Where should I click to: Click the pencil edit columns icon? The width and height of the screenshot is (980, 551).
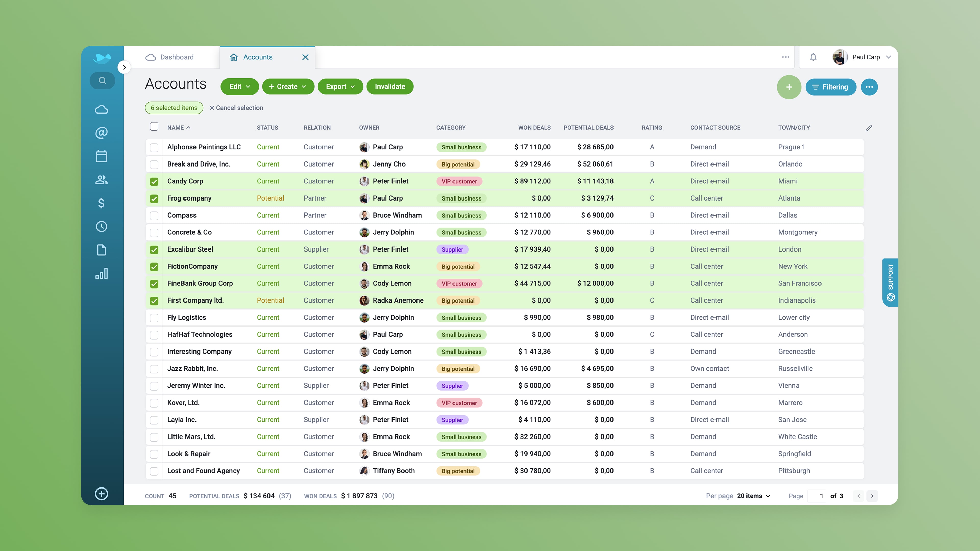pyautogui.click(x=868, y=128)
